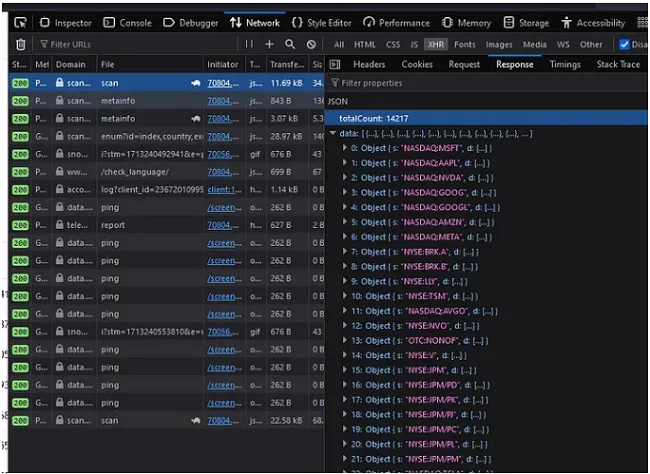Open /screen initiator link in first ping row
Image resolution: width=650 pixels, height=474 pixels.
[224, 207]
